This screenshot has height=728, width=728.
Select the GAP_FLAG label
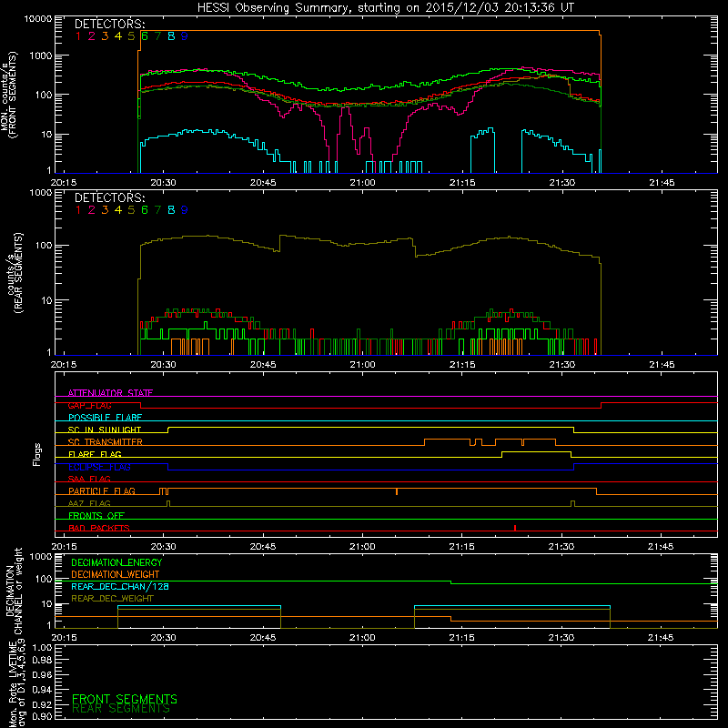point(89,405)
